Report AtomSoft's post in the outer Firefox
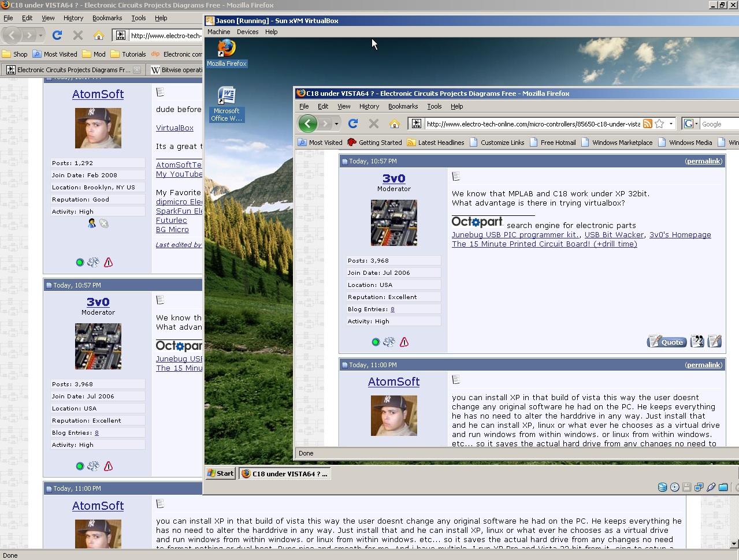Image resolution: width=739 pixels, height=560 pixels. coord(109,262)
